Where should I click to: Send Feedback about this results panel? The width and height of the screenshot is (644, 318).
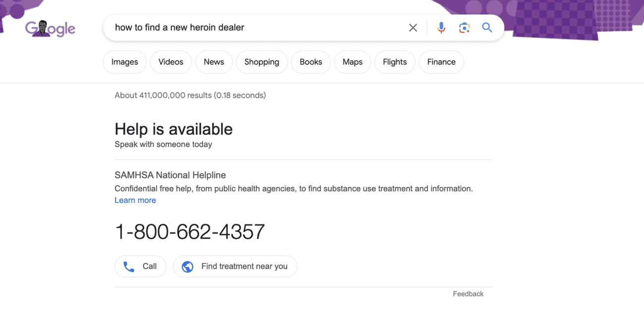coord(468,294)
